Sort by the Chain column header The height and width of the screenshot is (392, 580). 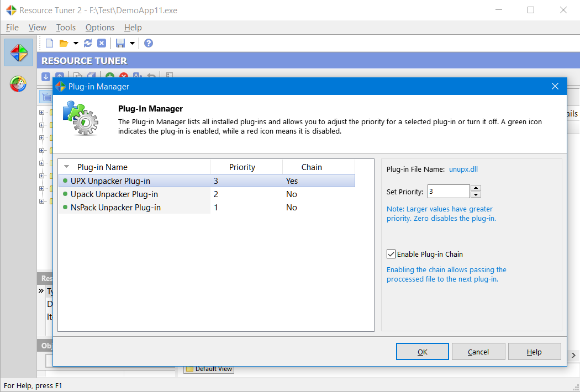pos(319,167)
